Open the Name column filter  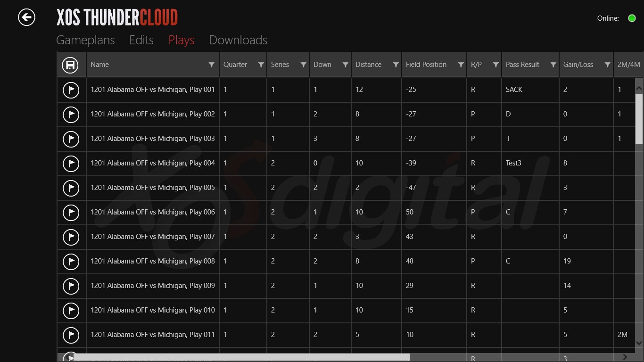(x=211, y=65)
